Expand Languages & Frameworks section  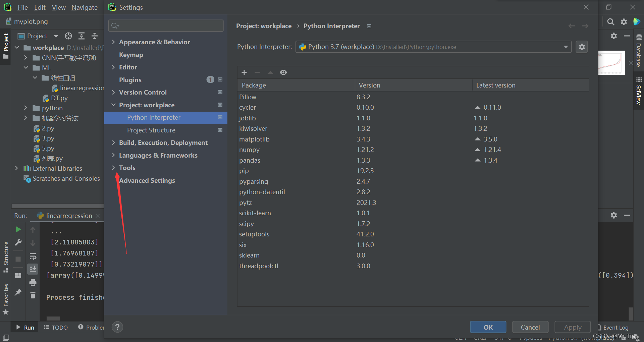coord(113,155)
